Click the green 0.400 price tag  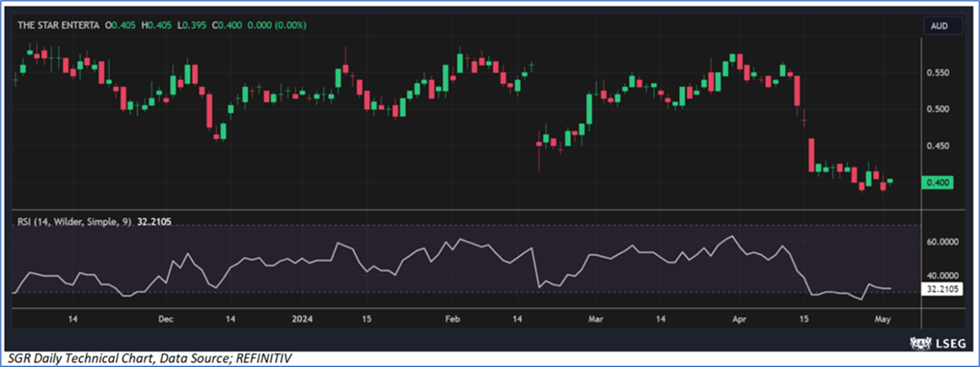938,183
